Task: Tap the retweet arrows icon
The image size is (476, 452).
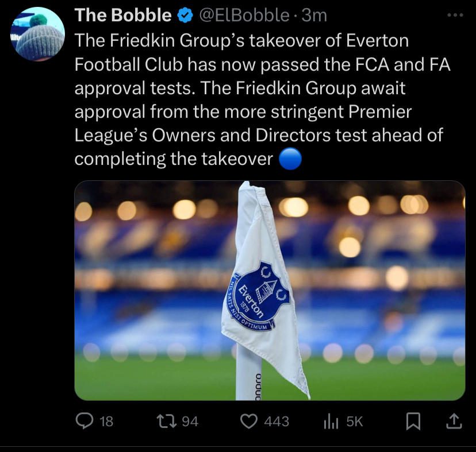Action: 168,422
